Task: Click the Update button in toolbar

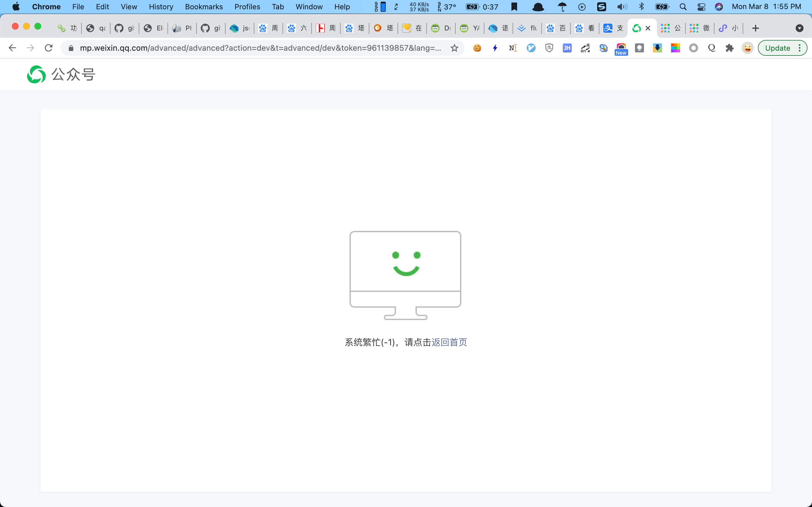Action: [777, 48]
